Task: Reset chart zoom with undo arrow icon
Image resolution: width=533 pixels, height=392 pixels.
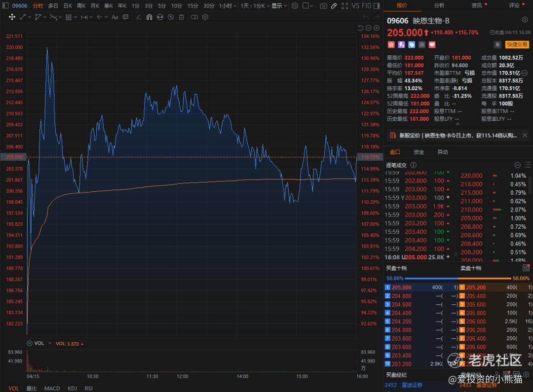Action: point(361,28)
